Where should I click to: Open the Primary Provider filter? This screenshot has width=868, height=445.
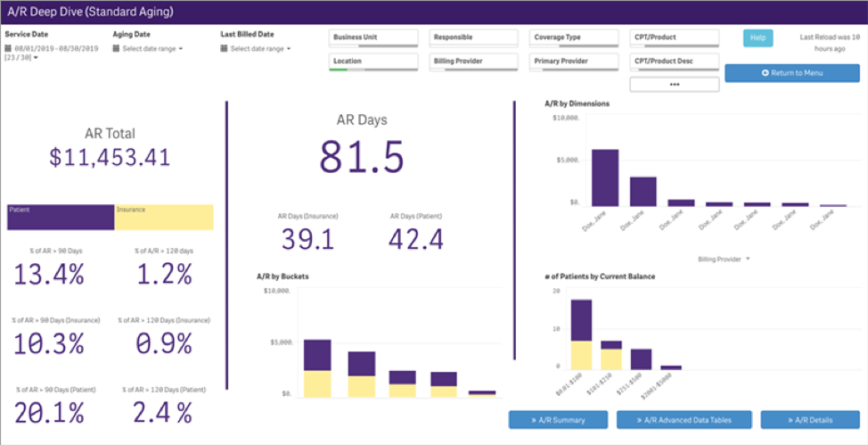pos(574,62)
